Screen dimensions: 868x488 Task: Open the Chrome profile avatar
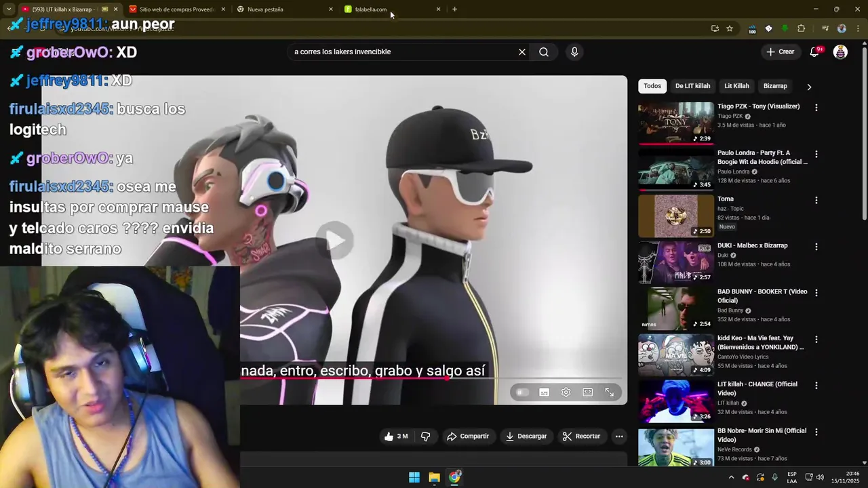[x=842, y=28]
